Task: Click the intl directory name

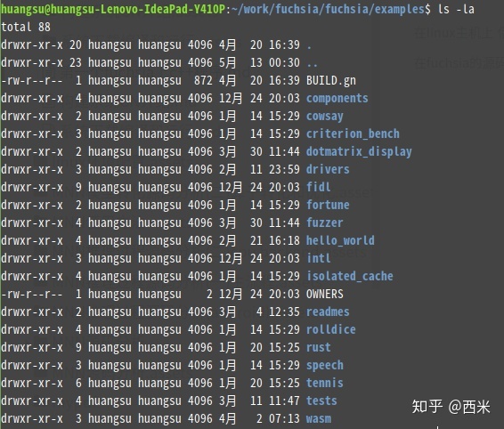Action: click(318, 258)
